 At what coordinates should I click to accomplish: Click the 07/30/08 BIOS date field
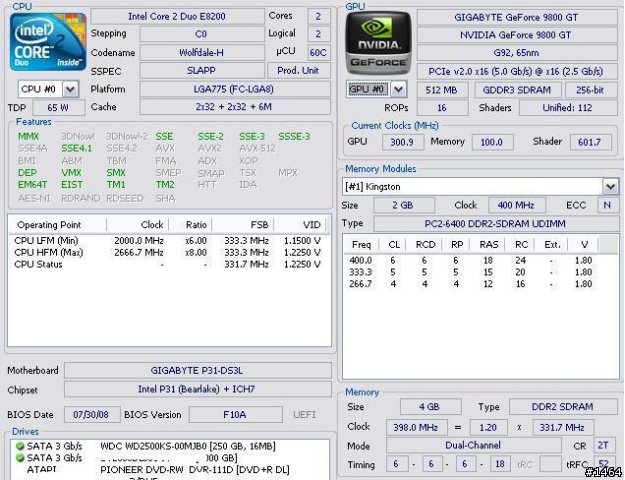[91, 415]
